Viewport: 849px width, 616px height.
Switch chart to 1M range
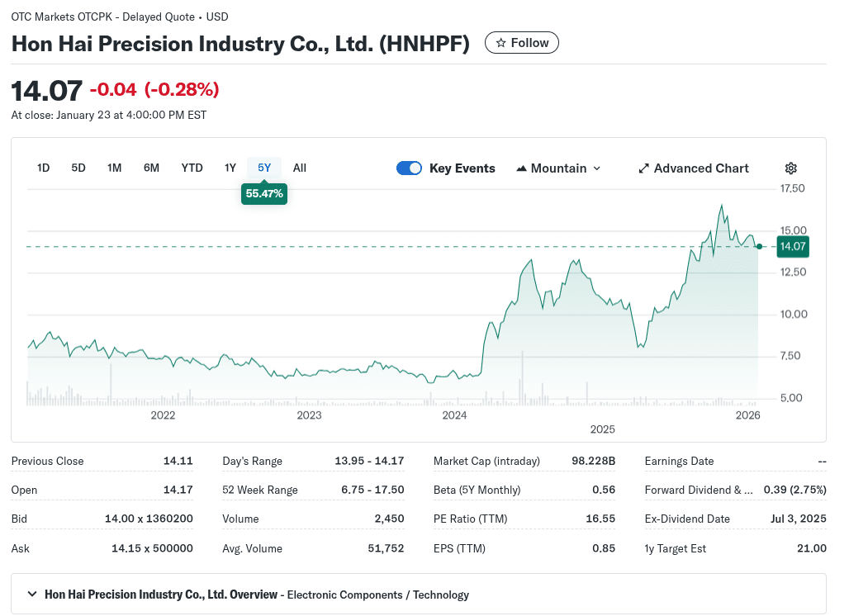tap(114, 168)
